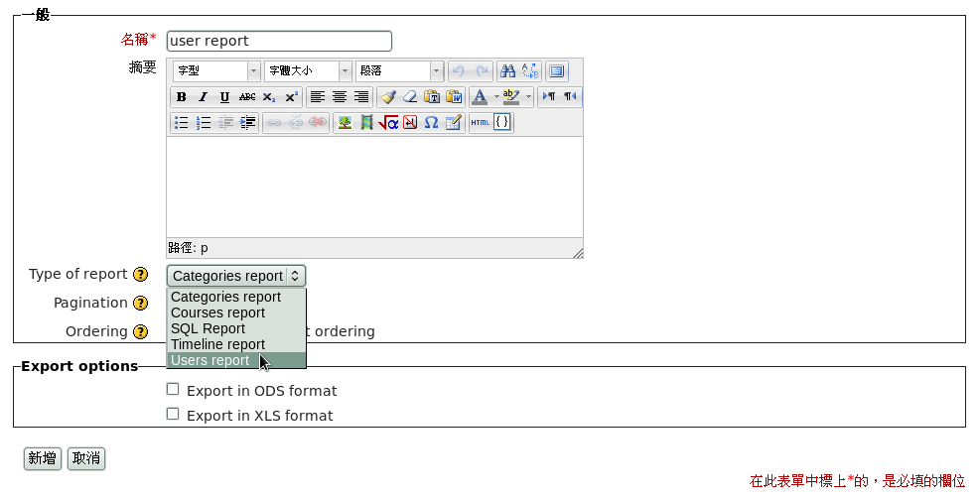
Task: Edit HTML source code
Action: click(481, 123)
